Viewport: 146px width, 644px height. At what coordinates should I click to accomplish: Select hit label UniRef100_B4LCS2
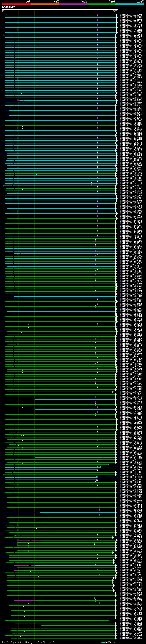[131, 472]
